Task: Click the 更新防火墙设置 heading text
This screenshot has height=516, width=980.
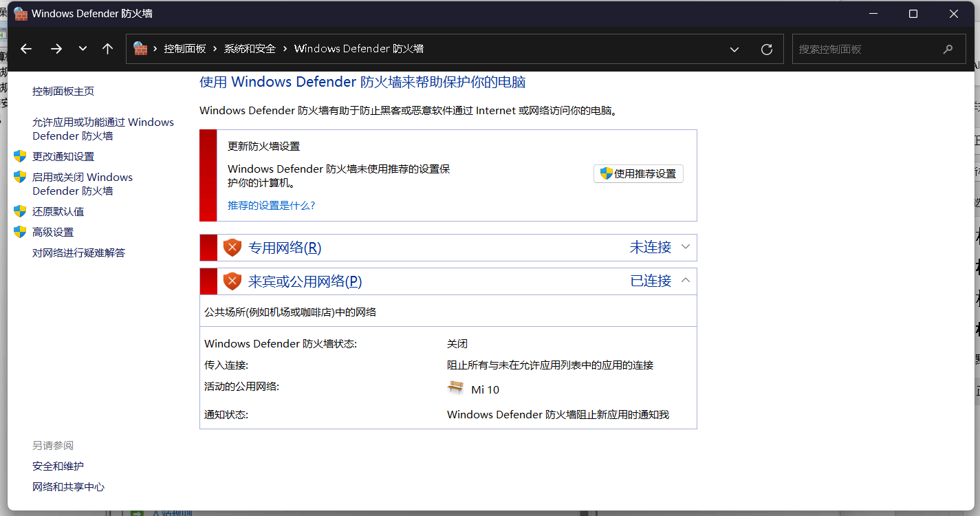Action: click(264, 147)
